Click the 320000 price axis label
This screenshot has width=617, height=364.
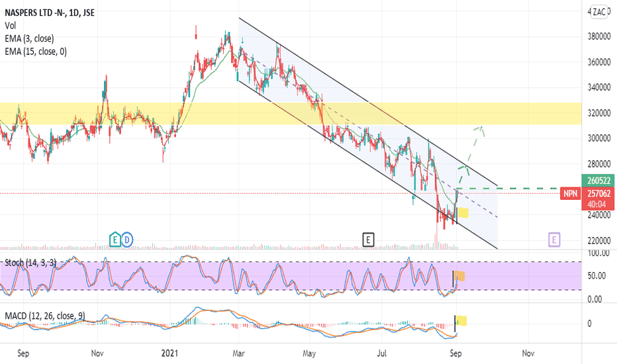599,113
